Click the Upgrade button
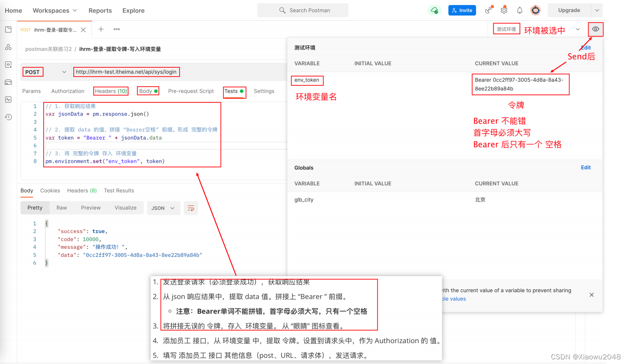 569,10
